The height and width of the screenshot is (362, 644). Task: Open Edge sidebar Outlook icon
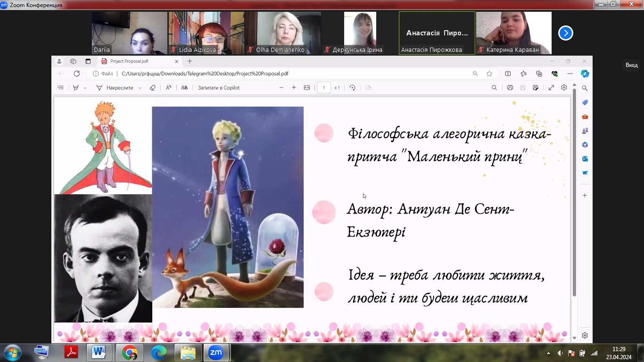click(585, 159)
